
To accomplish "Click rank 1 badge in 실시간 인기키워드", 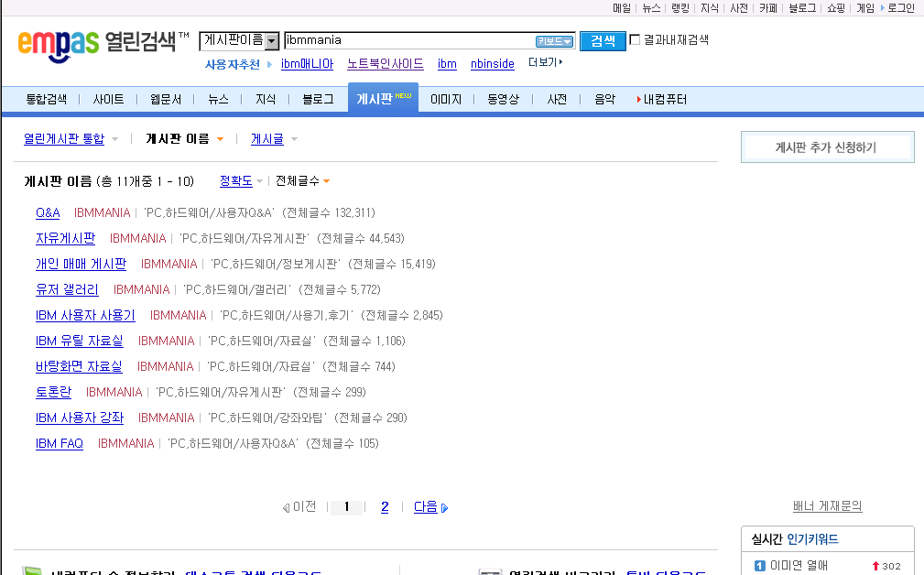I will [759, 566].
